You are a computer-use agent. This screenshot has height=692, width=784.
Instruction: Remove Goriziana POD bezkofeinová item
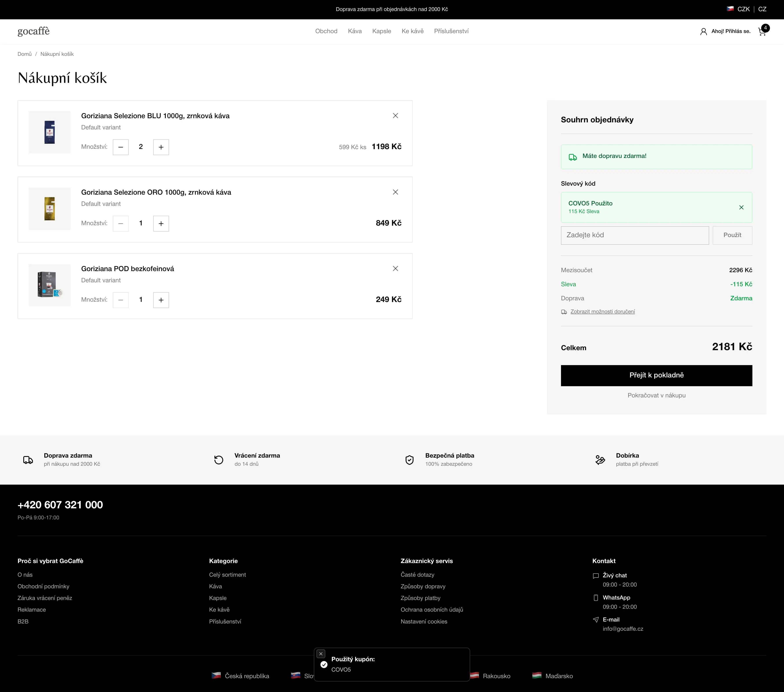point(396,268)
